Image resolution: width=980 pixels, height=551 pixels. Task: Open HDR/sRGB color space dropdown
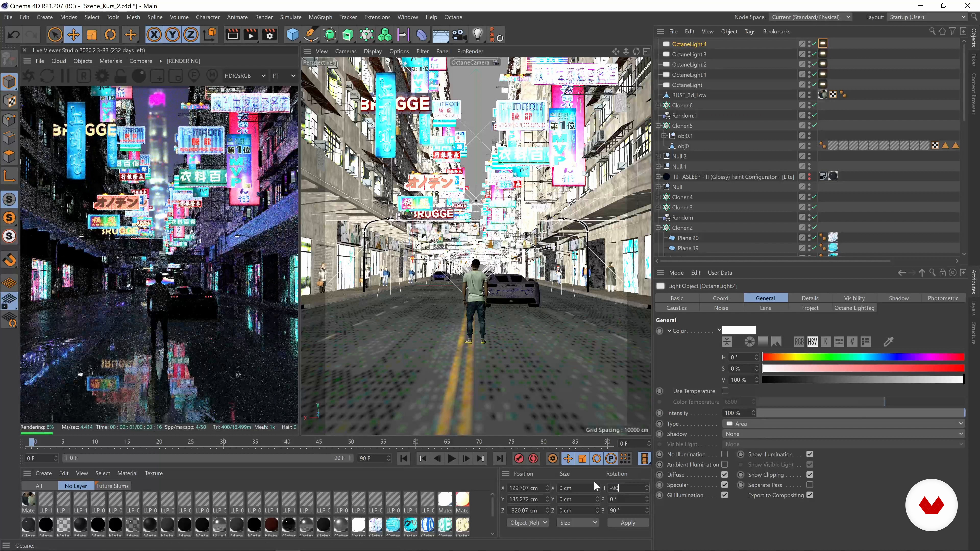245,76
